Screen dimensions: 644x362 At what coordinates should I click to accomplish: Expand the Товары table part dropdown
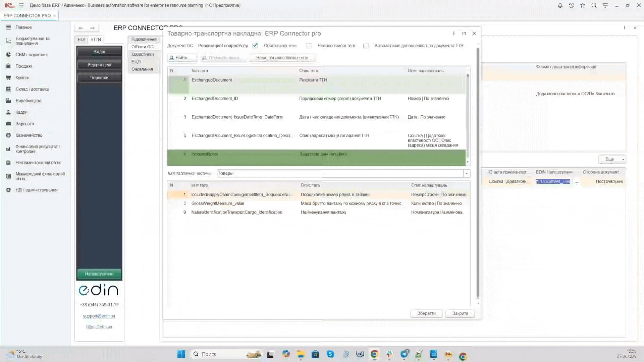click(467, 173)
